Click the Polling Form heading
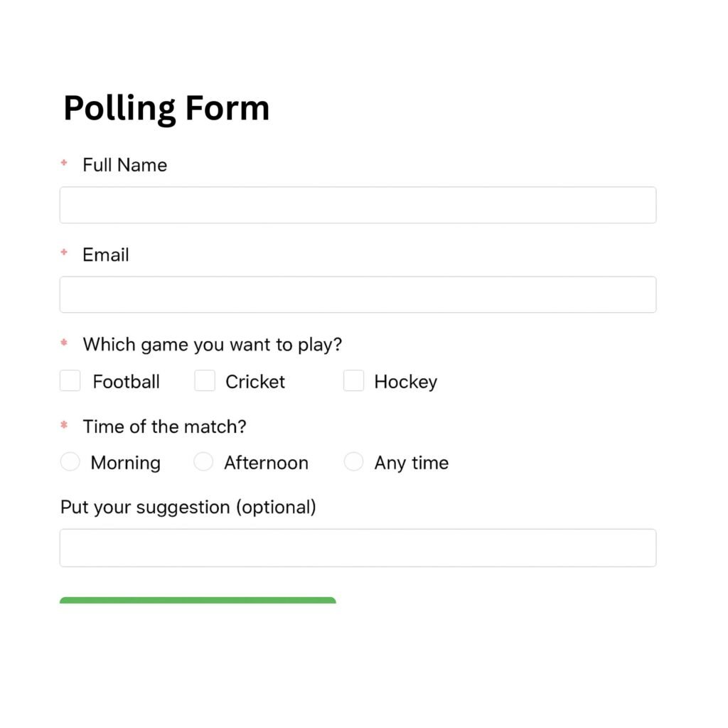728x728 pixels. coord(166,107)
